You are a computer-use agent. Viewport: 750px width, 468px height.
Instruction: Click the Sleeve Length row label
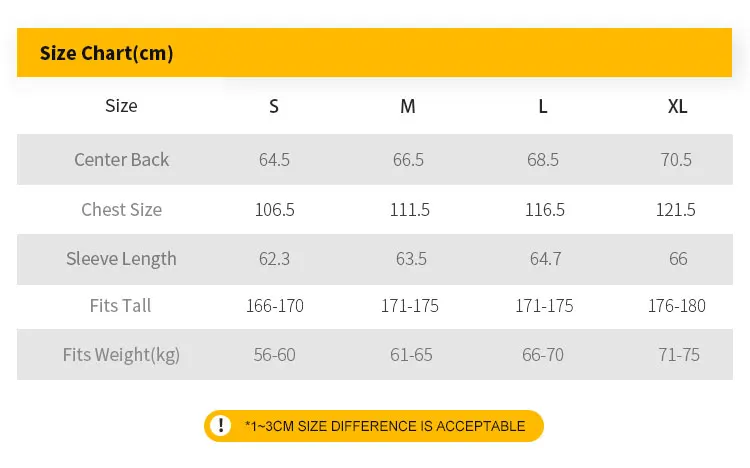[x=122, y=258]
